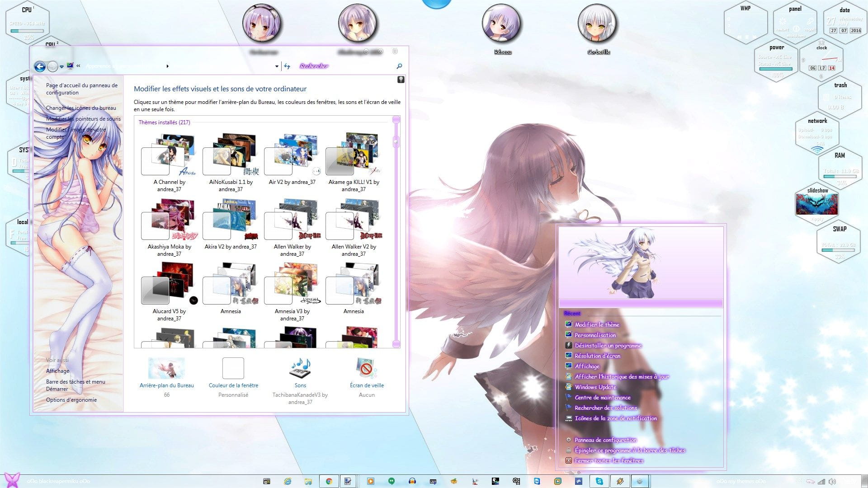
Task: Open the recent pages dropdown beside the navigation arrows
Action: point(61,67)
